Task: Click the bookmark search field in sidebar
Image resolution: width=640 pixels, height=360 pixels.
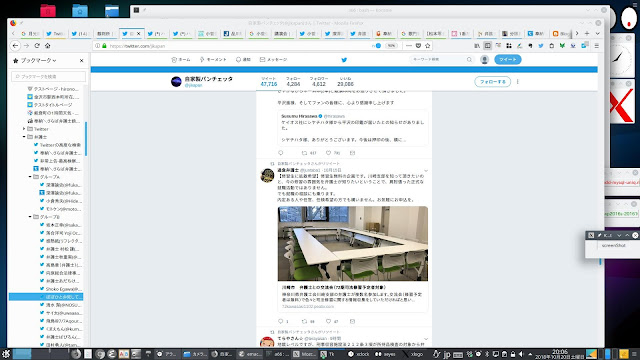Action: pos(49,76)
